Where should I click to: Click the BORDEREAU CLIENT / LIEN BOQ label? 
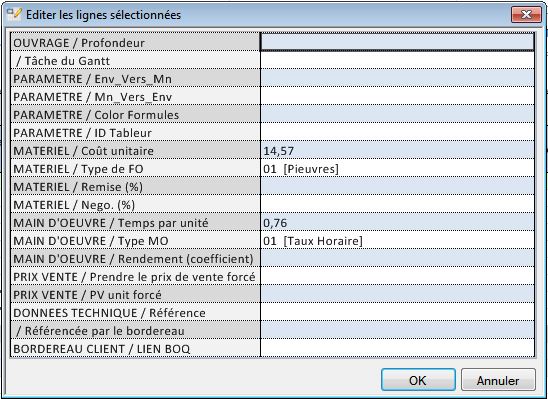(102, 349)
